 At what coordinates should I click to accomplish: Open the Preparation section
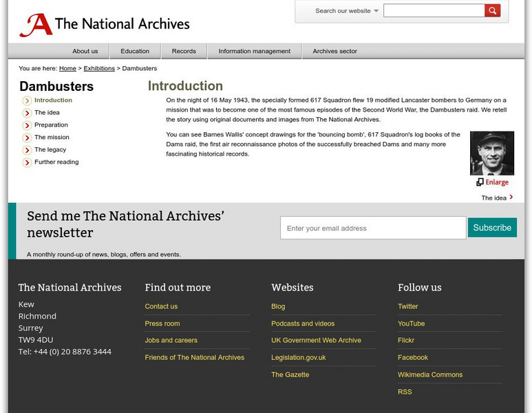[51, 125]
